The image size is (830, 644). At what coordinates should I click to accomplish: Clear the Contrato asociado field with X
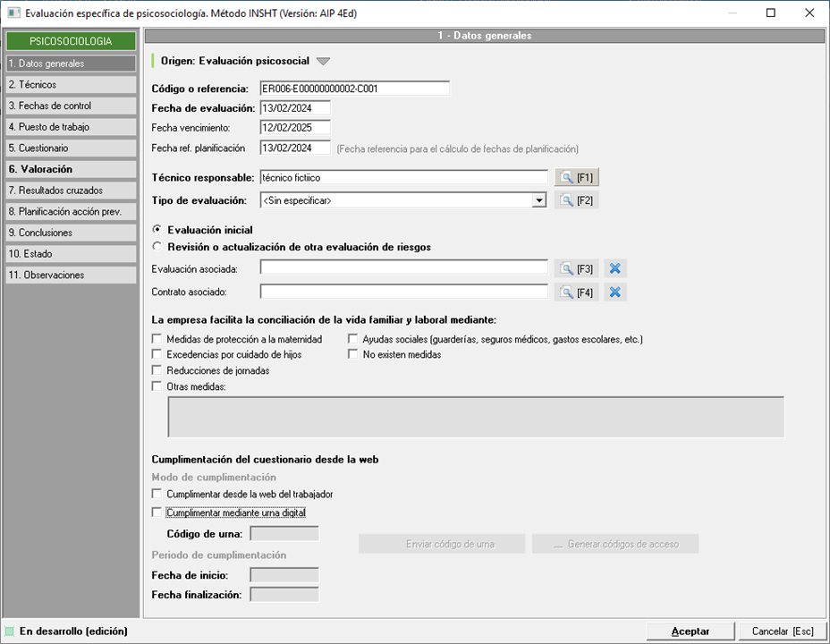point(615,292)
